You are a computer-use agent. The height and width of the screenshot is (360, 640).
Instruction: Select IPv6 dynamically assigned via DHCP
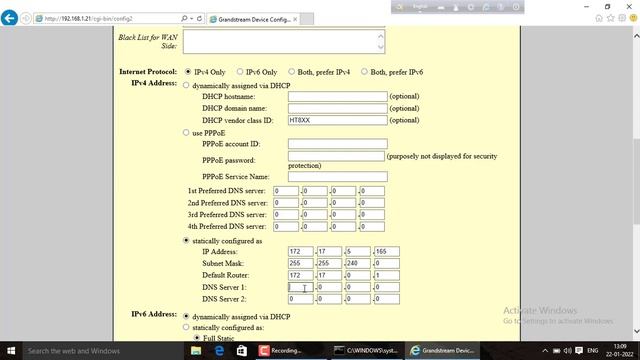[186, 316]
